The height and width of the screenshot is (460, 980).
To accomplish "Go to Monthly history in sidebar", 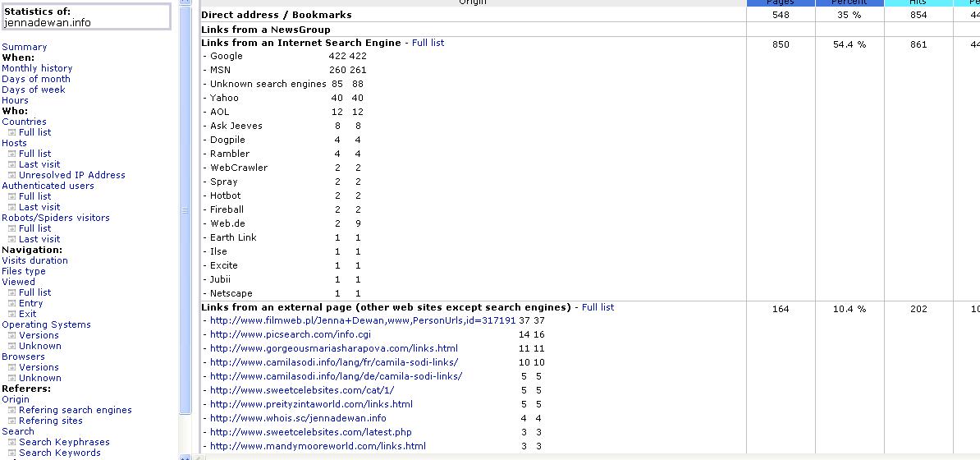I will pyautogui.click(x=37, y=68).
